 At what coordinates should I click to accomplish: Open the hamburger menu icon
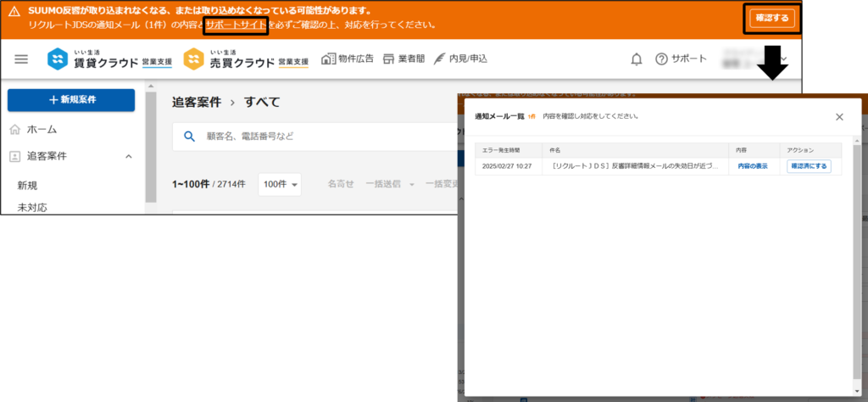[x=21, y=59]
